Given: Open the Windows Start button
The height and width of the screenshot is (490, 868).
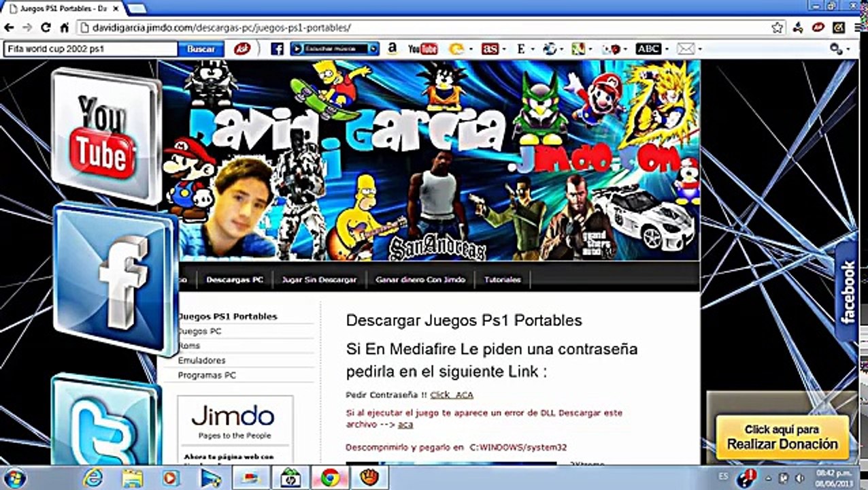Looking at the screenshot, I should click(14, 477).
